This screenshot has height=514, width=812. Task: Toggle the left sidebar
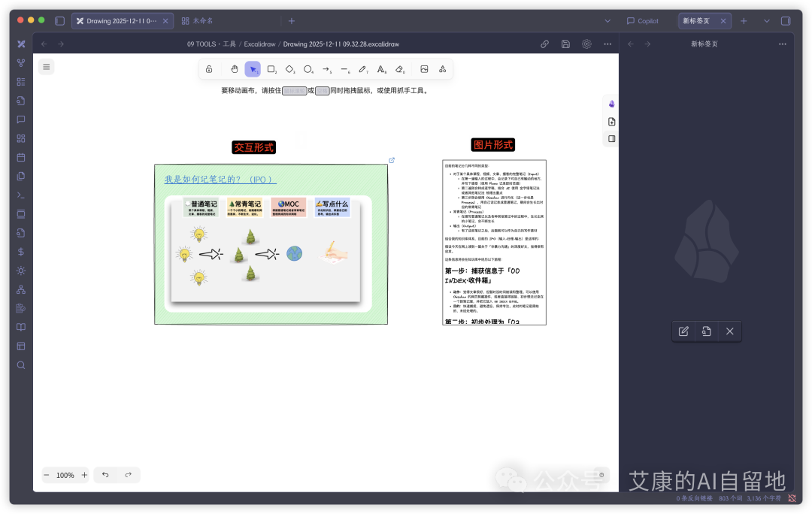click(x=59, y=21)
